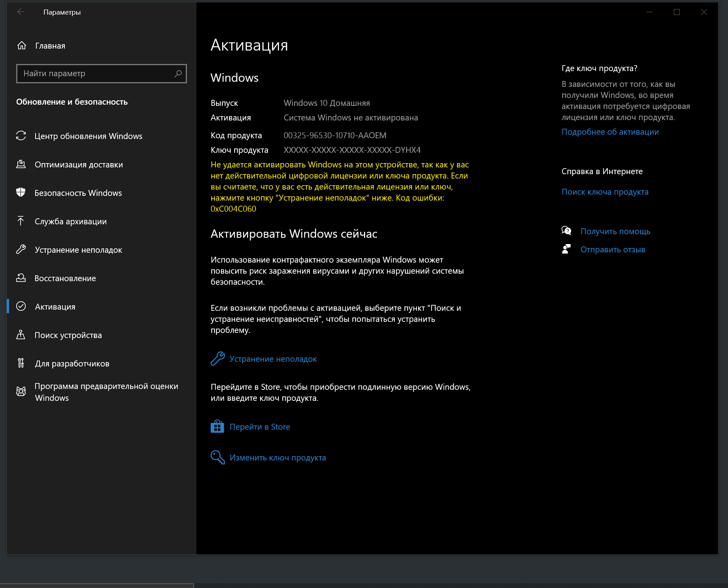The height and width of the screenshot is (588, 728).
Task: Click the Delivery Optimization icon
Action: [21, 164]
